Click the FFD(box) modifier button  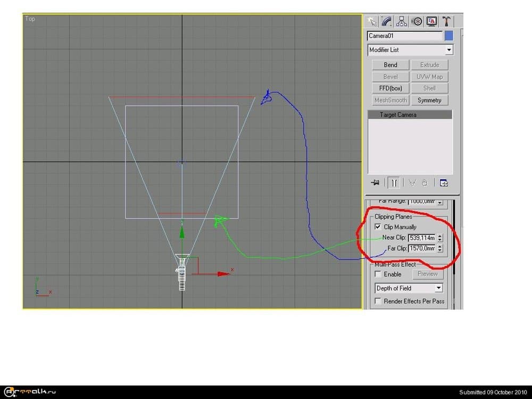[390, 88]
